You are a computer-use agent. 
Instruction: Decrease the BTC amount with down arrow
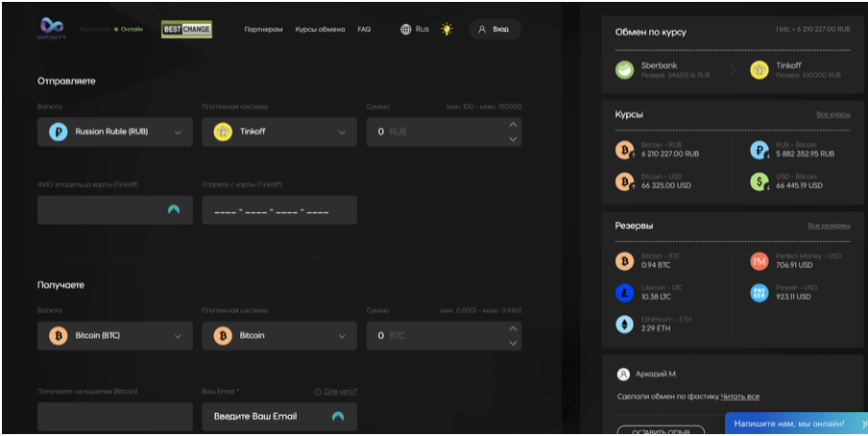513,343
